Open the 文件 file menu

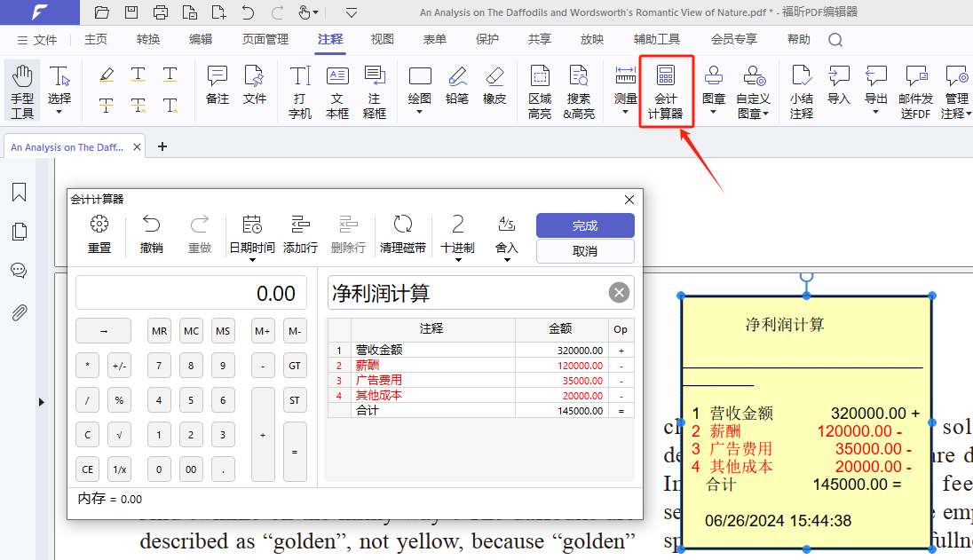[37, 40]
